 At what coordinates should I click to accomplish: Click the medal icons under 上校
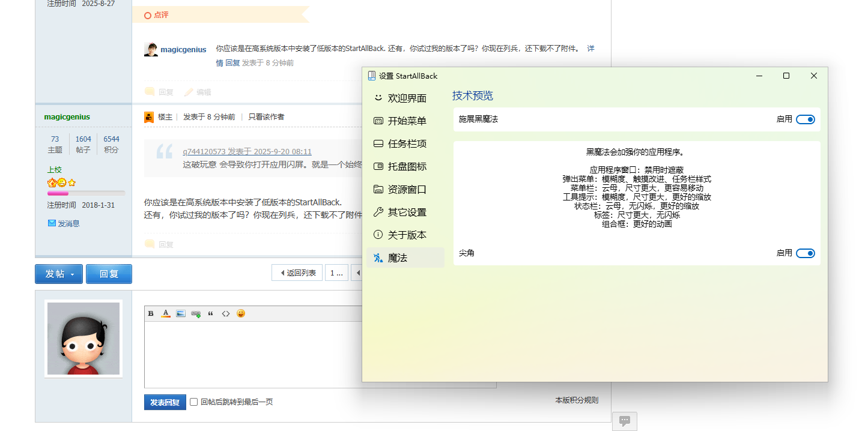pos(62,182)
